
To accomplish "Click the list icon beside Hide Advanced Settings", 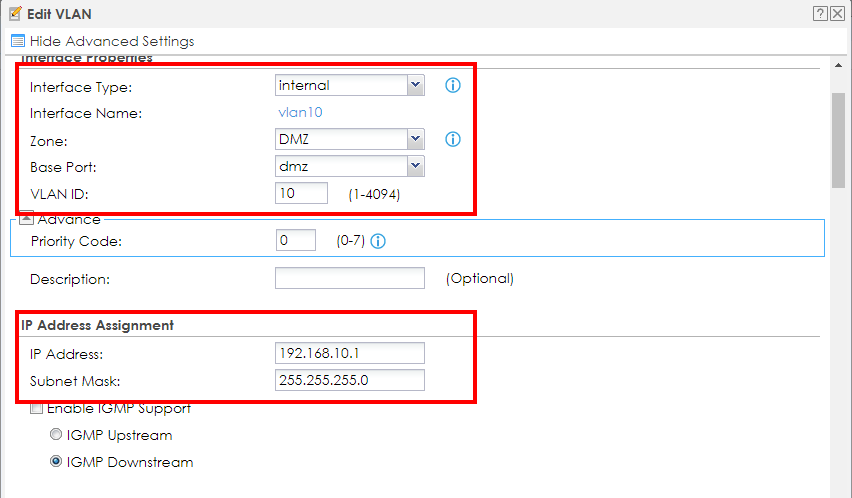I will click(17, 41).
